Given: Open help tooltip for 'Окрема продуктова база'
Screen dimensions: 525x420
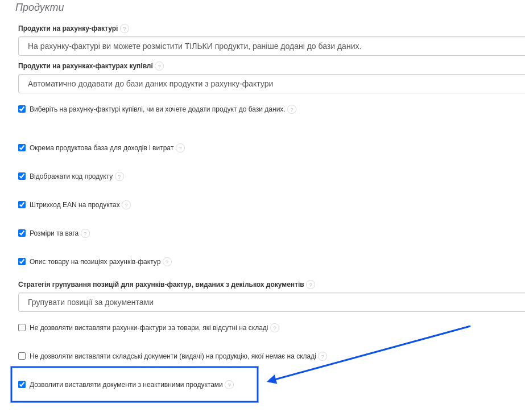Looking at the screenshot, I should 180,148.
